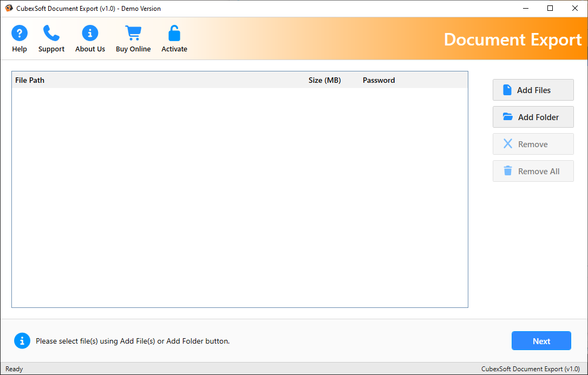Click the disabled Remove button
Image resolution: width=588 pixels, height=375 pixels.
pos(533,144)
